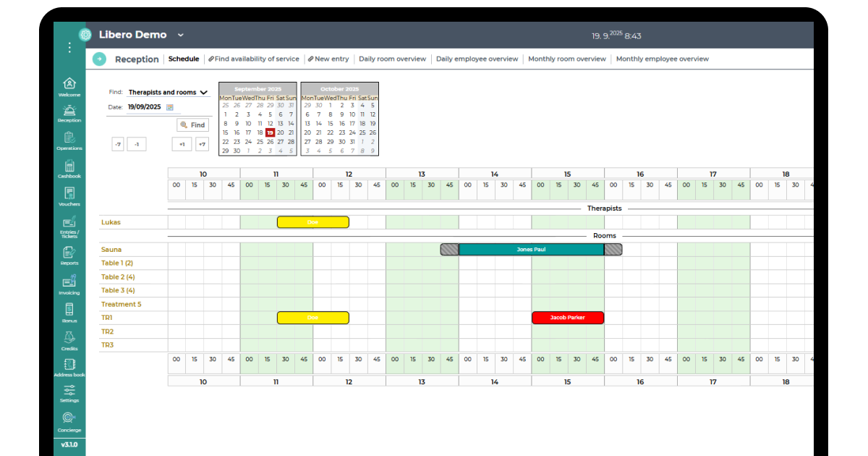Open the red Jacob Parker booking

coord(568,318)
